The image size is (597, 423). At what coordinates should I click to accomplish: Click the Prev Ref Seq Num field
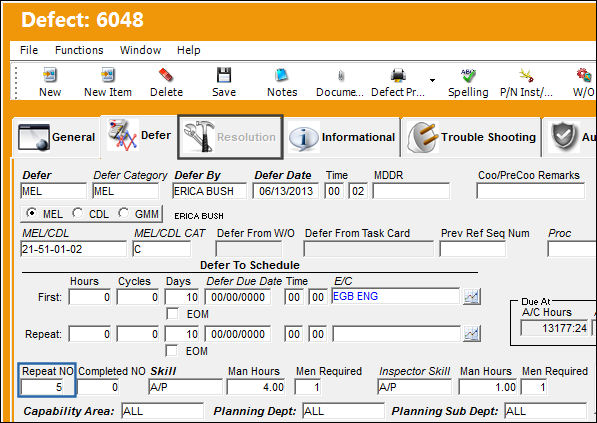click(472, 249)
